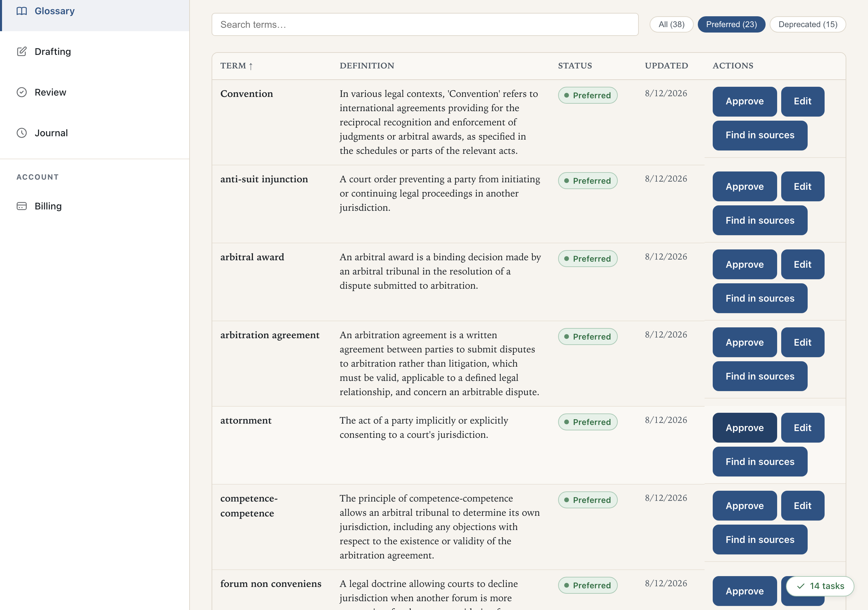Show All (38) terms filter
The width and height of the screenshot is (868, 610).
[671, 24]
